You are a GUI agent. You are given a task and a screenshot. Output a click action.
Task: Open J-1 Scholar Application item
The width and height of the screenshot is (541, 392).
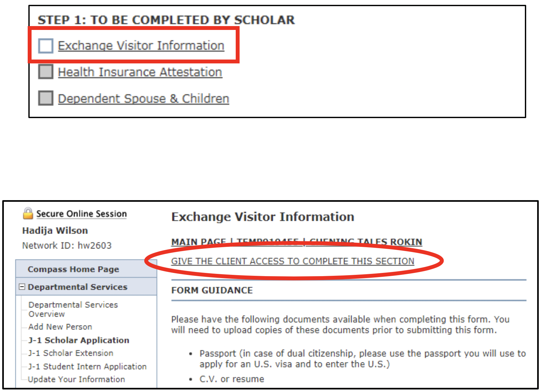pyautogui.click(x=79, y=340)
